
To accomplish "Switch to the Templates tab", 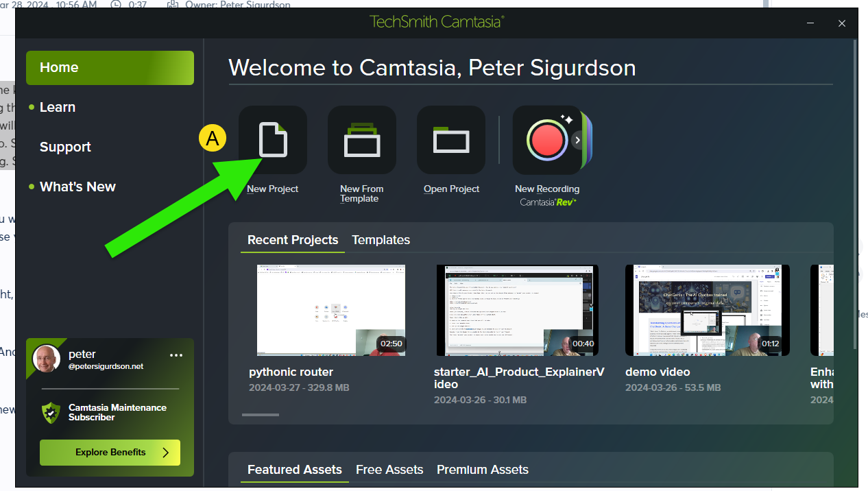I will 381,240.
